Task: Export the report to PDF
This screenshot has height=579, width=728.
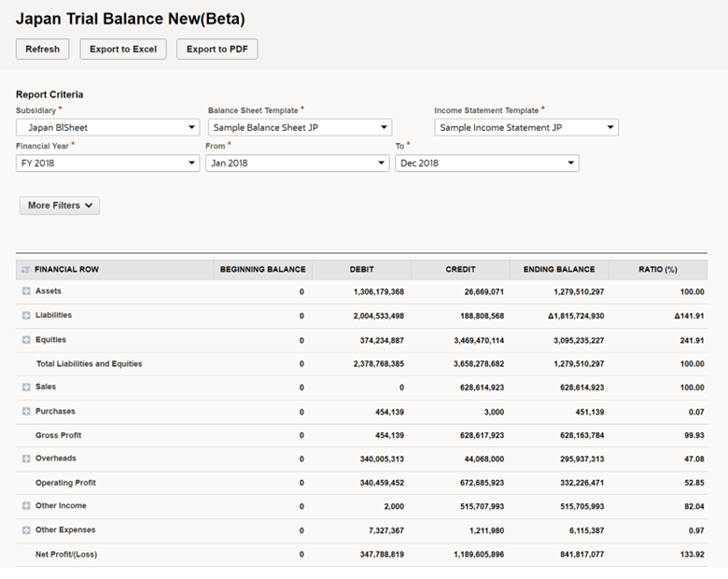Action: (x=217, y=49)
